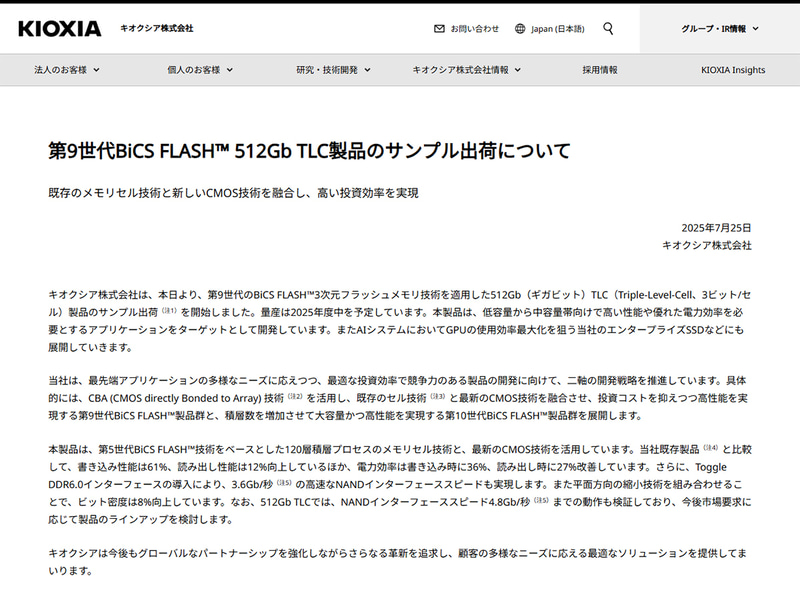Open the search magnifier icon
The image size is (800, 600).
tap(608, 29)
